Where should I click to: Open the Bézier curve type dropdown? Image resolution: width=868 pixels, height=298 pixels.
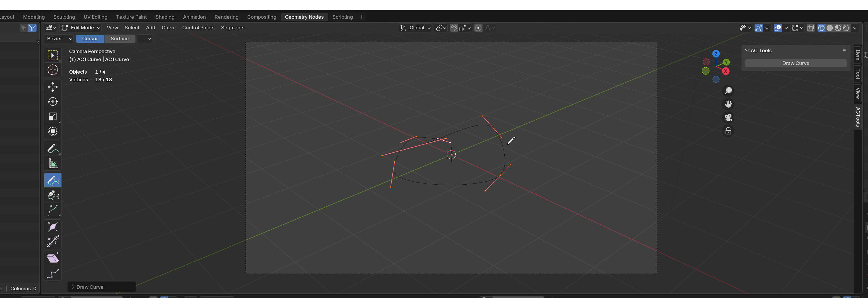(59, 39)
